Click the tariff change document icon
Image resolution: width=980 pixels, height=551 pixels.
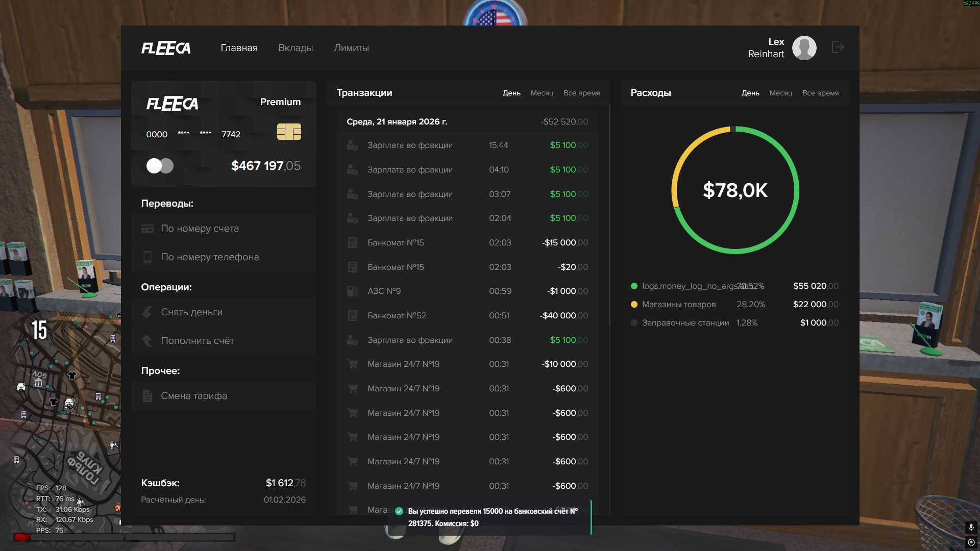coord(148,396)
